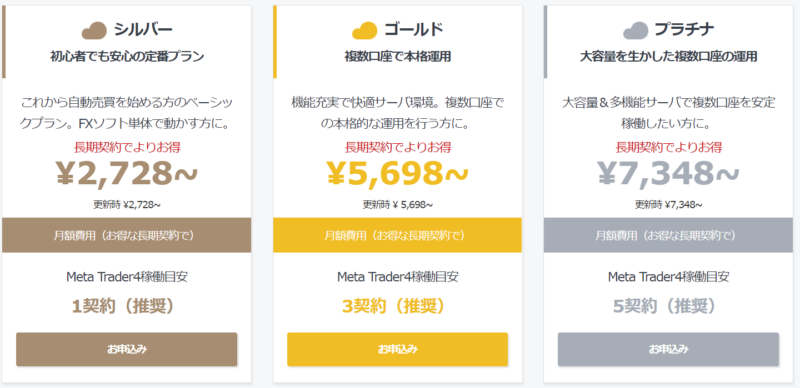Click the ¥7,348~ price text
The image size is (800, 388).
click(668, 174)
